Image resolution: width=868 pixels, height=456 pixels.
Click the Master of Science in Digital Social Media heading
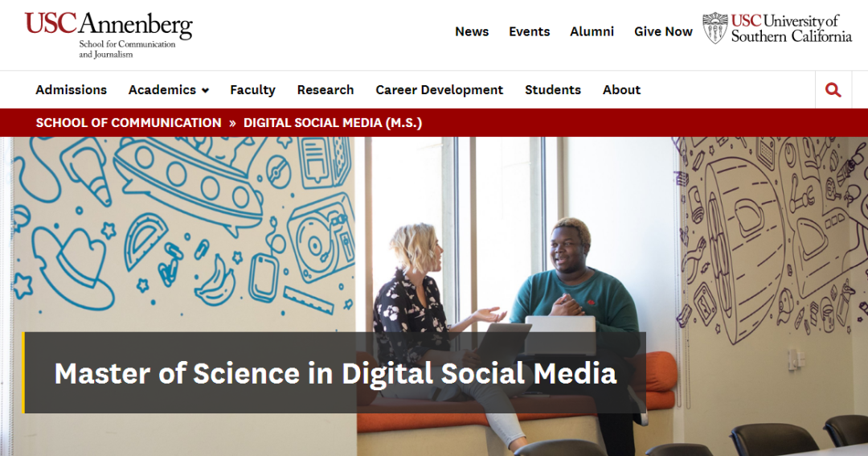pyautogui.click(x=335, y=373)
